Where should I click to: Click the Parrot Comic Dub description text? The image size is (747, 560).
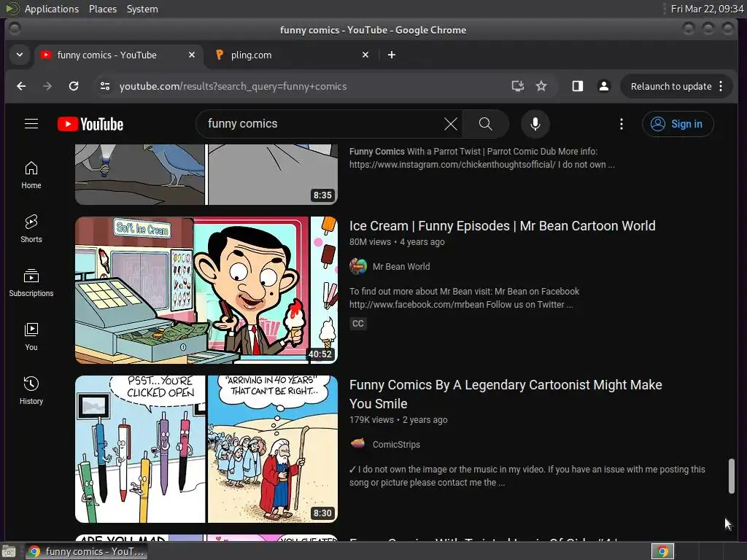482,158
